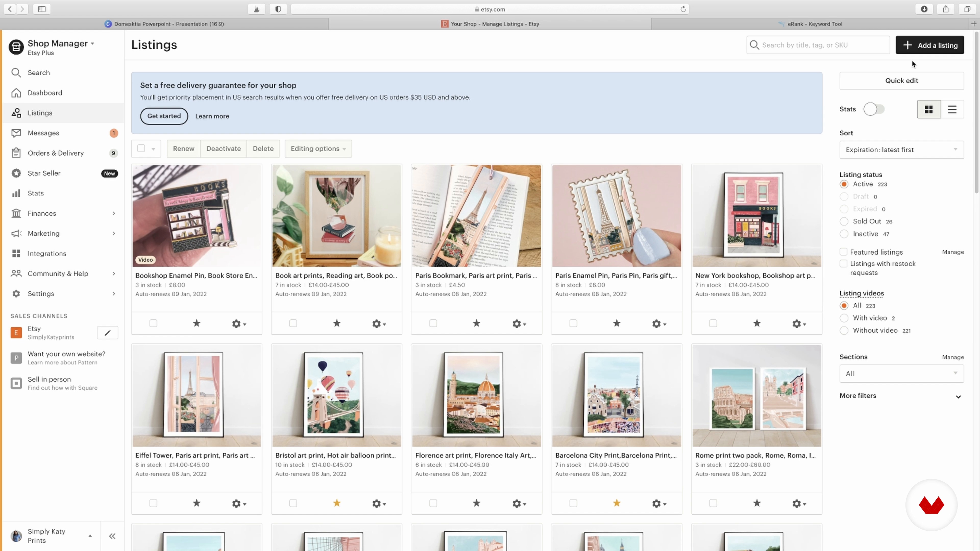Open Orders & Delivery in sidebar

click(63, 153)
